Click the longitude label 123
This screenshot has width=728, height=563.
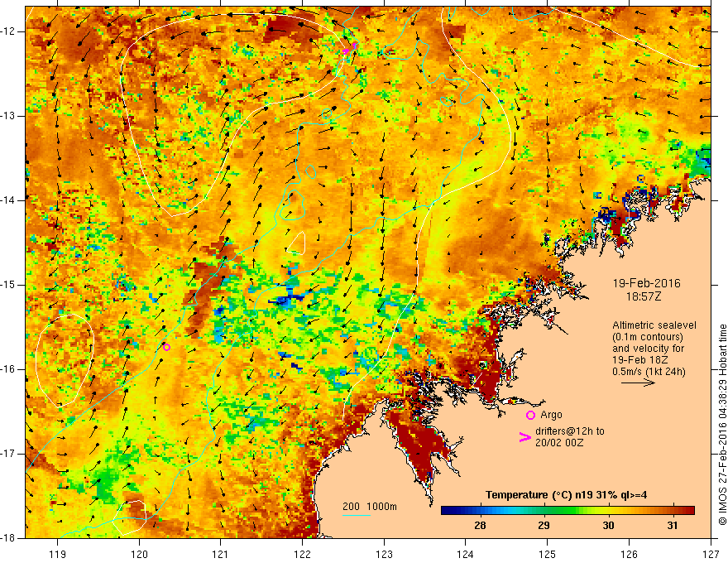384,554
